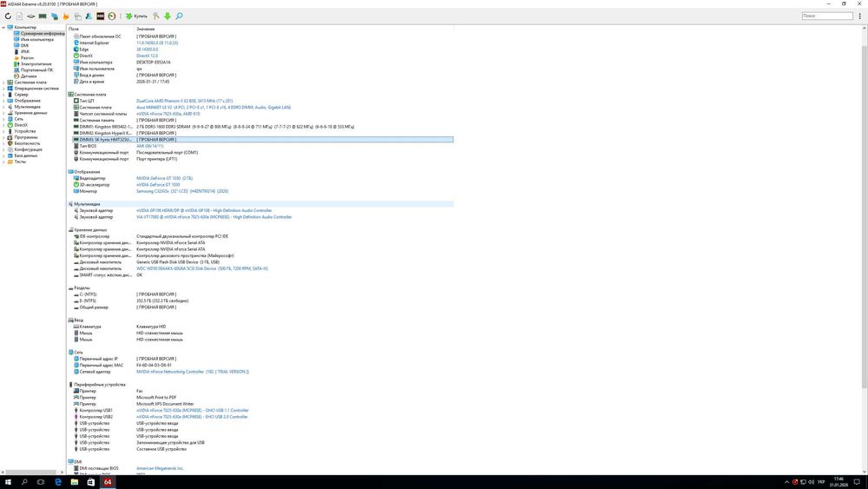868x489 pixels.
Task: Expand the Сервер tree node
Action: (3, 94)
